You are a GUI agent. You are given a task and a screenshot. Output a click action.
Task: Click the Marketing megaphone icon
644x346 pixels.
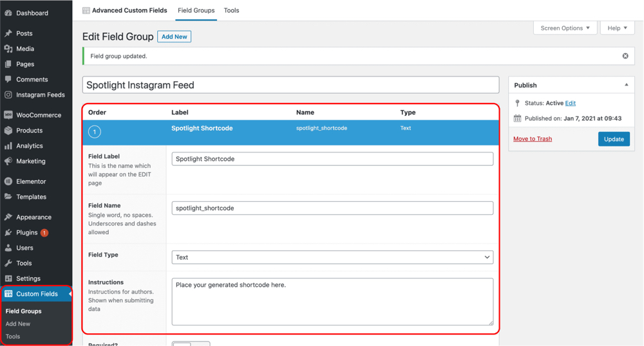coord(8,161)
